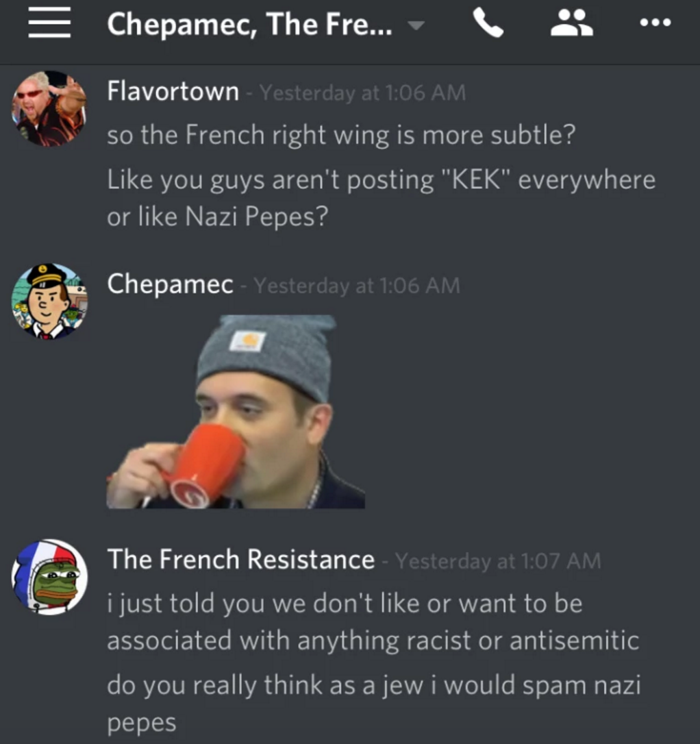
Task: Select the message about French right wing
Action: (x=341, y=135)
